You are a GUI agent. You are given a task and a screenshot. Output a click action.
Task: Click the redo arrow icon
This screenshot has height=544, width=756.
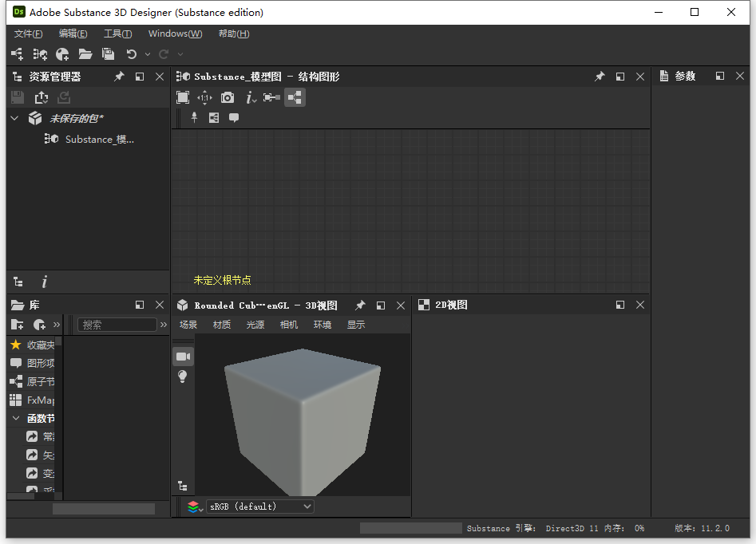click(x=164, y=54)
